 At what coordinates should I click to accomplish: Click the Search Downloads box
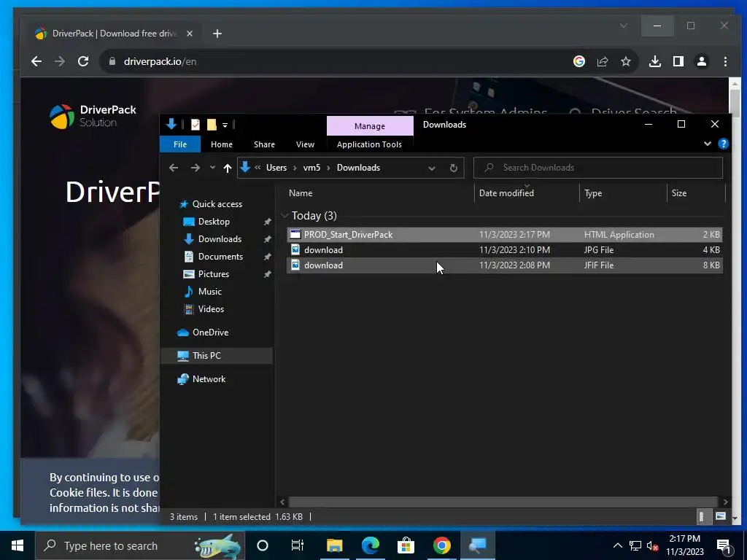pyautogui.click(x=598, y=168)
